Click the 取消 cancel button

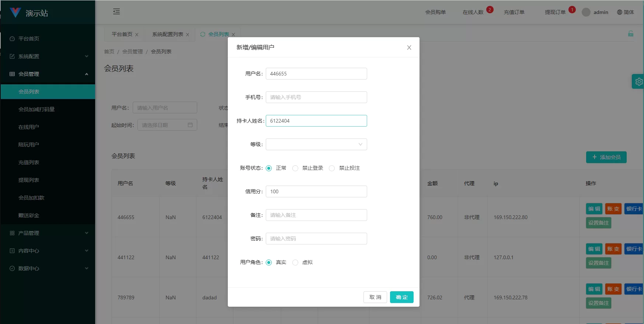(375, 297)
